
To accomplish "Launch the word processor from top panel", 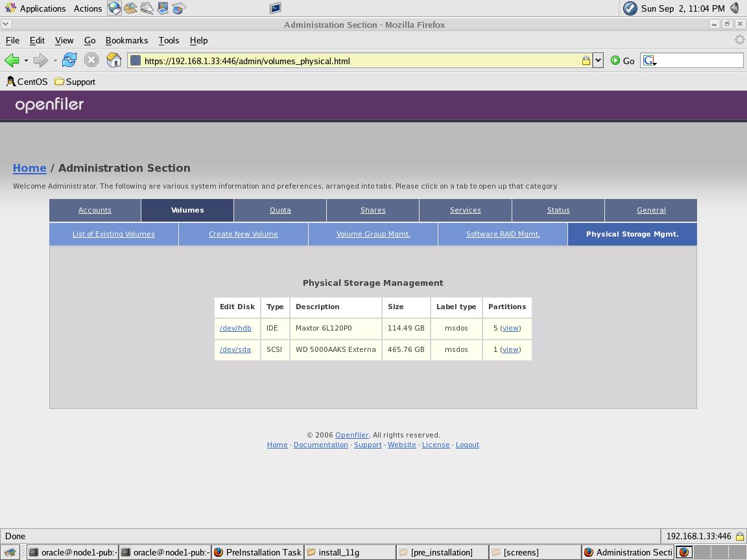I will click(147, 8).
